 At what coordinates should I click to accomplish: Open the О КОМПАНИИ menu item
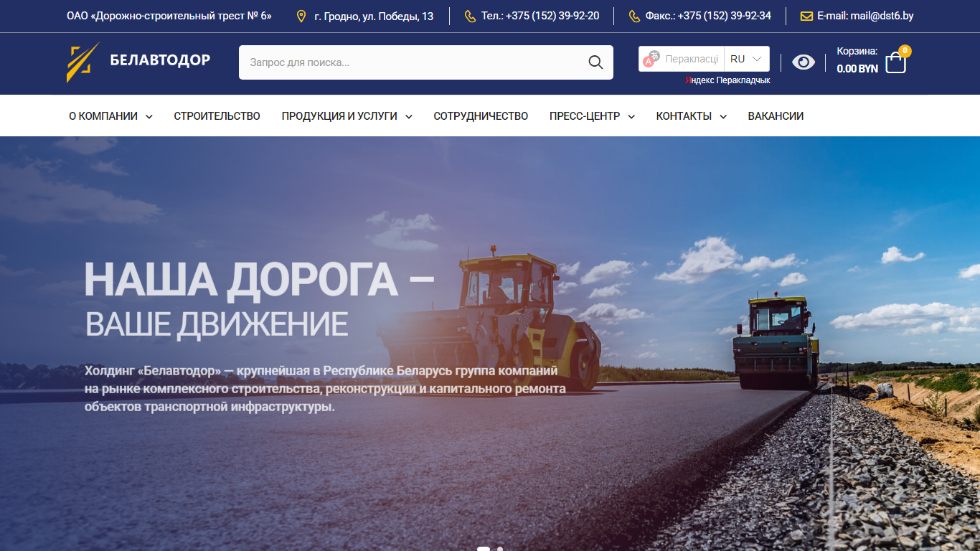click(x=103, y=116)
